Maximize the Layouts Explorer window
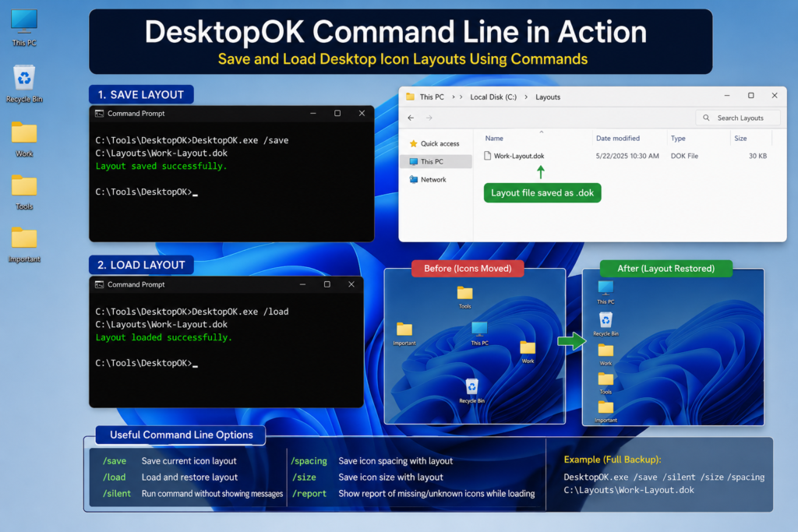 tap(750, 96)
